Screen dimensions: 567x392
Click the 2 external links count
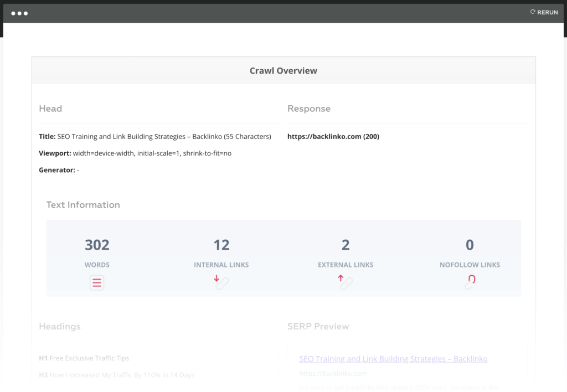346,245
